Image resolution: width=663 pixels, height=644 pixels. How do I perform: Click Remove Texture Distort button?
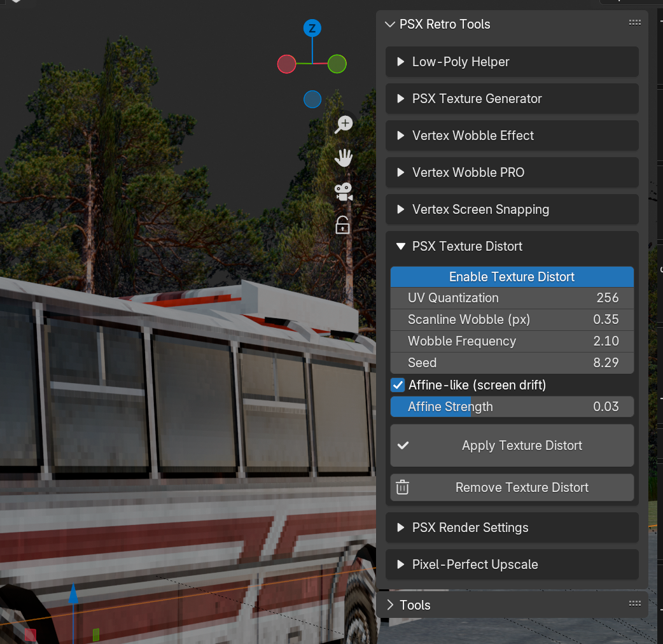pos(512,487)
